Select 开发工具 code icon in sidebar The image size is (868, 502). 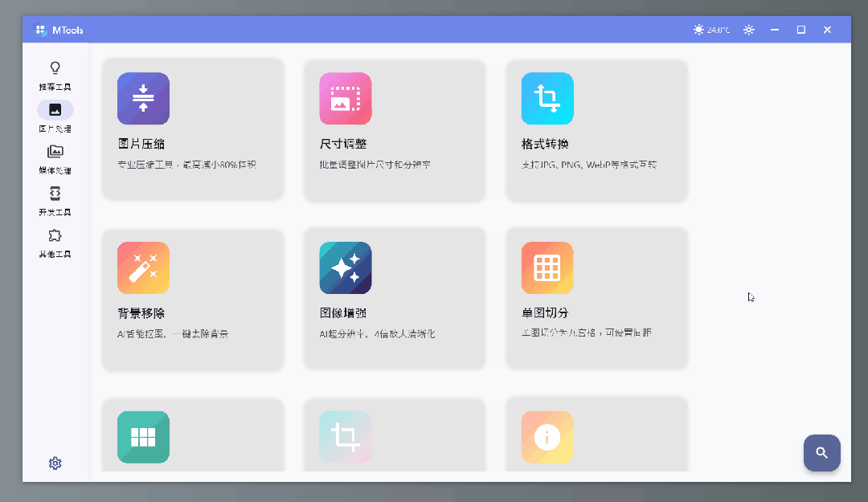click(x=55, y=193)
